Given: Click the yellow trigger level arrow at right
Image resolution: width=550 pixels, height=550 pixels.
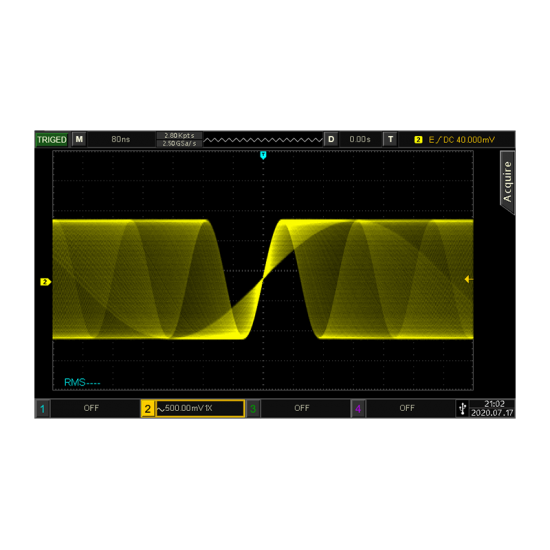Looking at the screenshot, I should point(469,279).
